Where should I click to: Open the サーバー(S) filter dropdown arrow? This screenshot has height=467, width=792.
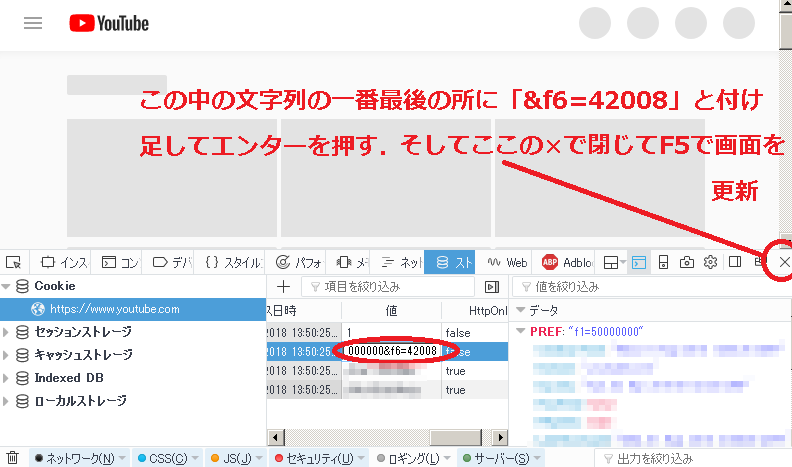[537, 458]
